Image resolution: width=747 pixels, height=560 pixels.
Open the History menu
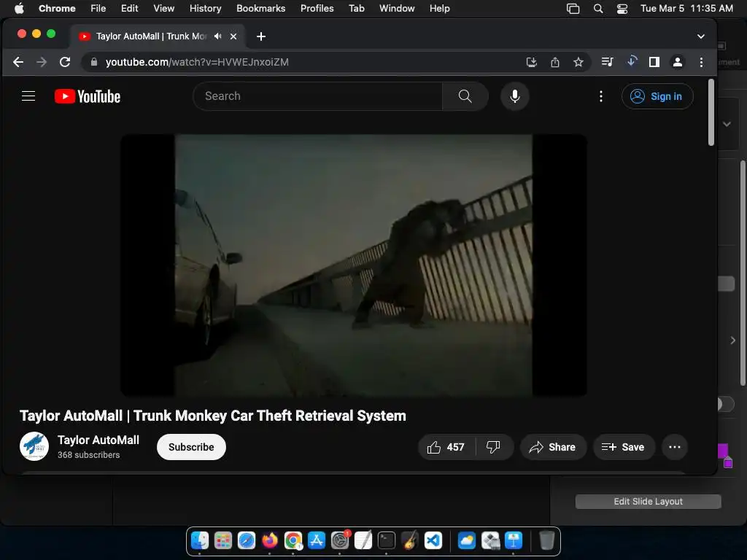[205, 9]
